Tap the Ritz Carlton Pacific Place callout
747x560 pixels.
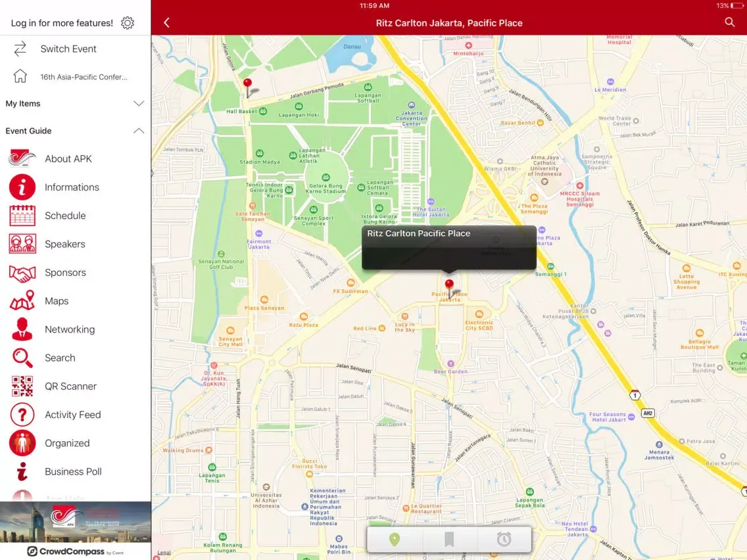[448, 248]
